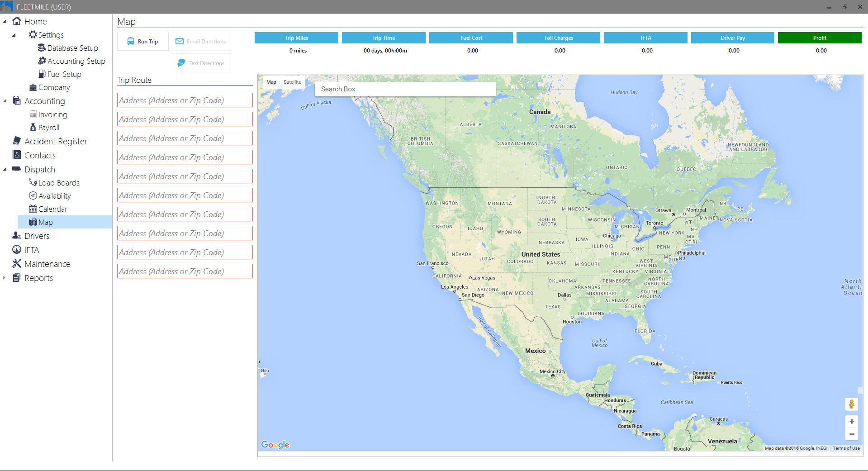Open Street View pegman on map
868x471 pixels.
[x=852, y=404]
